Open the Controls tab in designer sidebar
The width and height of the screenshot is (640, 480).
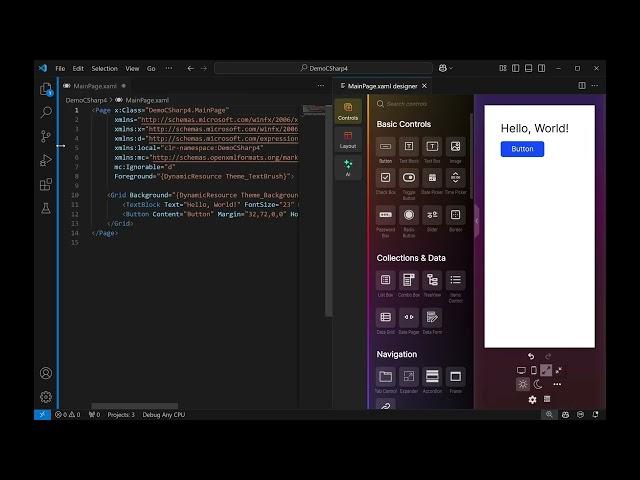pyautogui.click(x=348, y=111)
